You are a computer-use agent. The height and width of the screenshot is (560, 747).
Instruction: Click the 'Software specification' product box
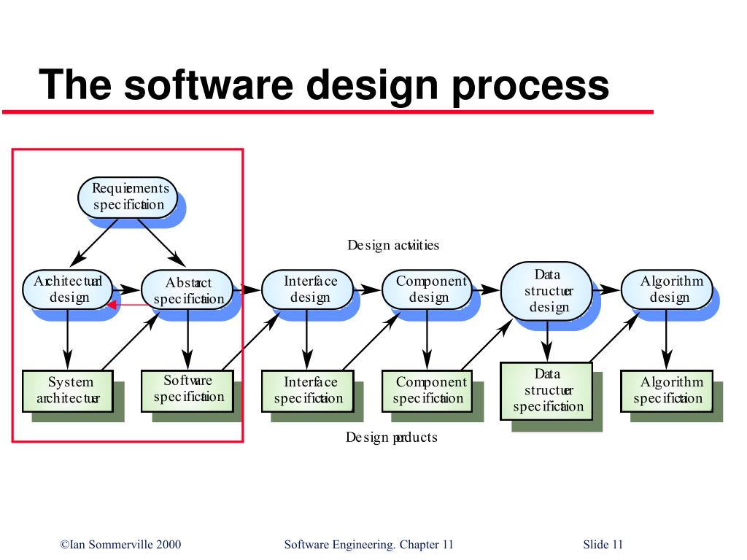tap(187, 391)
